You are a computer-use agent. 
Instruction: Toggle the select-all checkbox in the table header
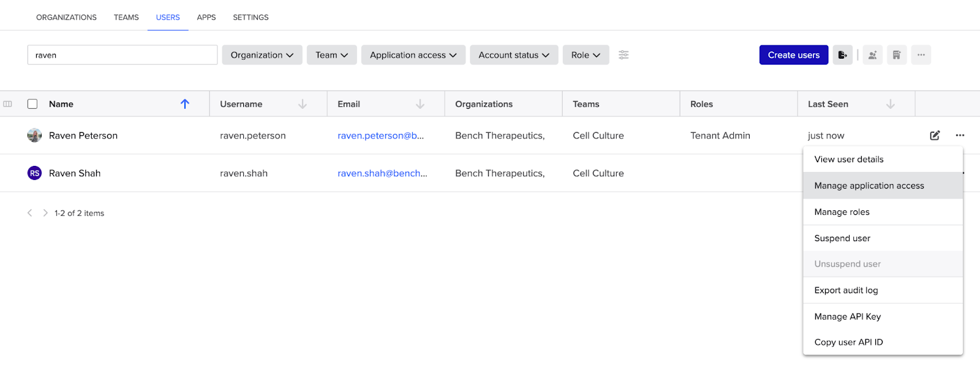tap(32, 104)
